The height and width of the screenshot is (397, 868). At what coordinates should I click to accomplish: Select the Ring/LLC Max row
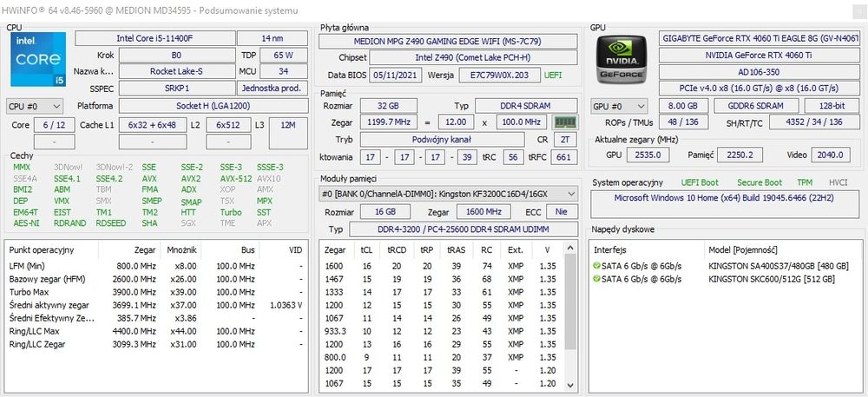coord(156,331)
